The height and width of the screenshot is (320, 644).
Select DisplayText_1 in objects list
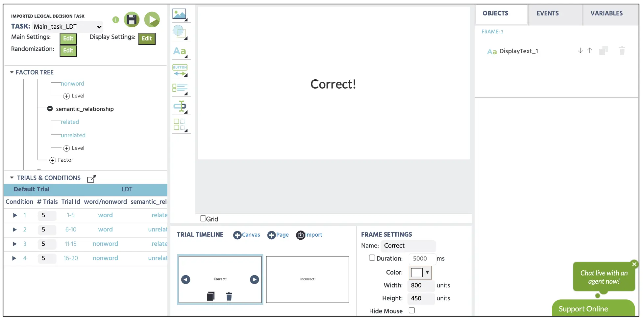[518, 51]
